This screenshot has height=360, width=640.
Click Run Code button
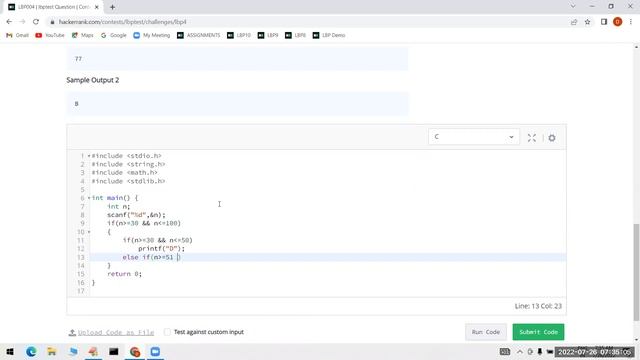coord(486,332)
